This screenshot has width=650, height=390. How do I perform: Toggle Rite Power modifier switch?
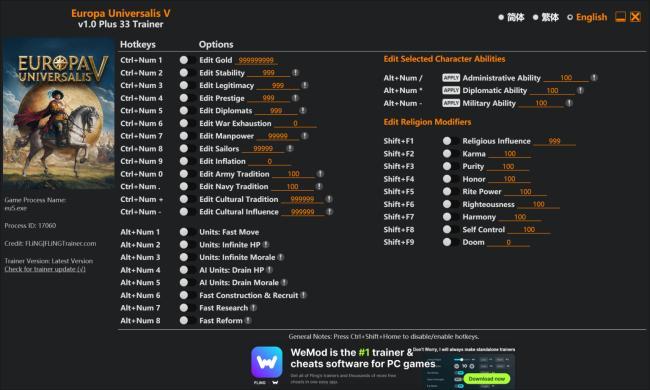coord(450,191)
